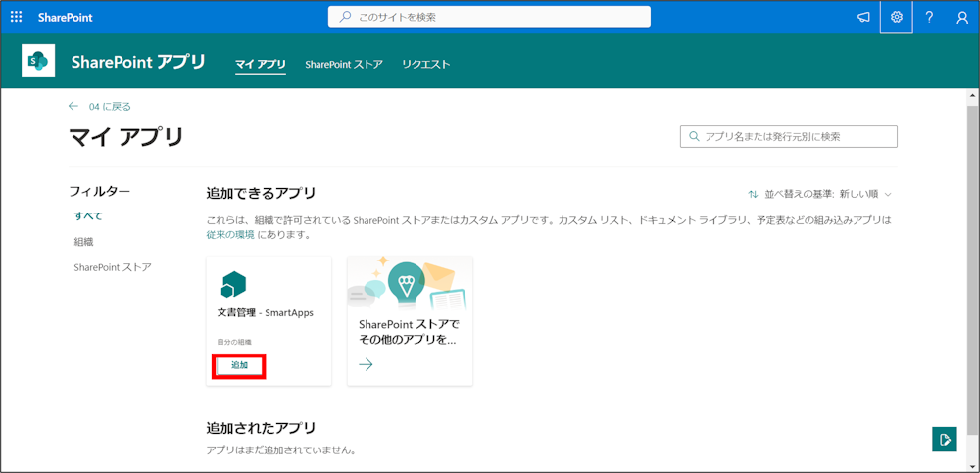Image resolution: width=980 pixels, height=473 pixels.
Task: Click the SharePoint アプリ site title
Action: [x=138, y=62]
